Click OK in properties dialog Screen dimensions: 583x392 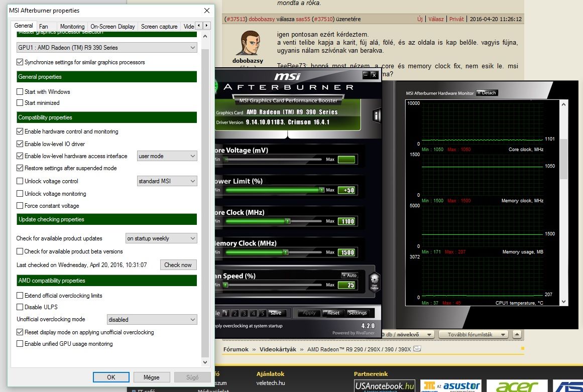tap(111, 377)
